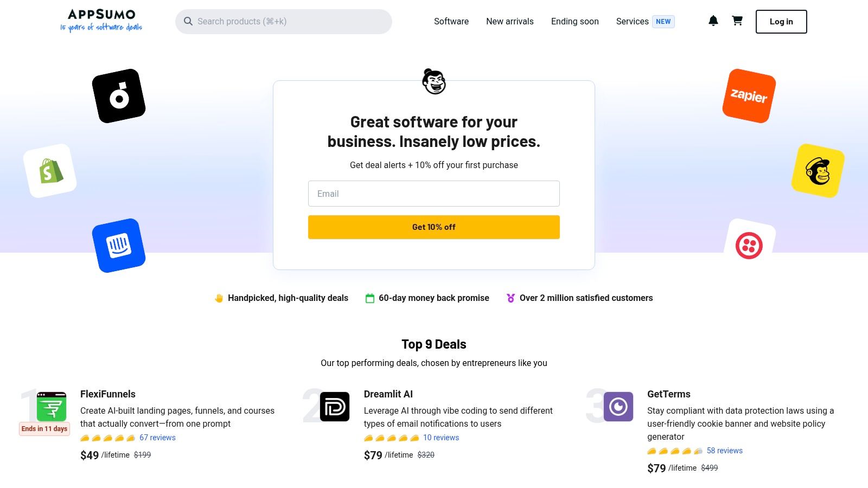Screen dimensions: 868x488
Task: Open FlexiFunnels' 67 reviews link
Action: 157,437
